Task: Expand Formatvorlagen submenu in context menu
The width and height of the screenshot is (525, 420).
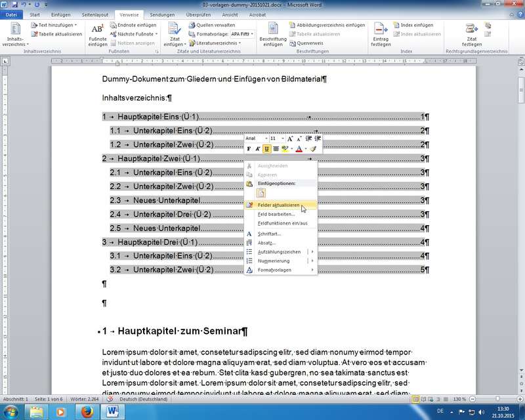Action: coord(312,270)
